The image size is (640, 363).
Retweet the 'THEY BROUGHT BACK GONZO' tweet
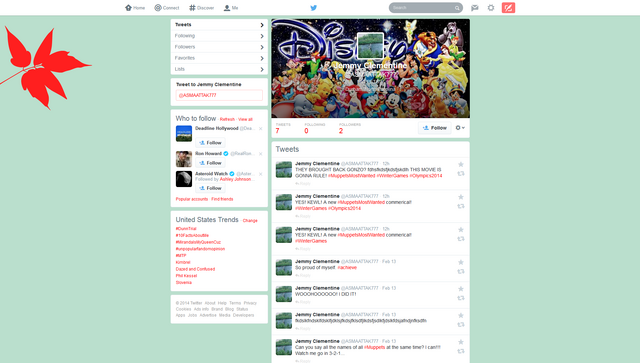tap(461, 174)
